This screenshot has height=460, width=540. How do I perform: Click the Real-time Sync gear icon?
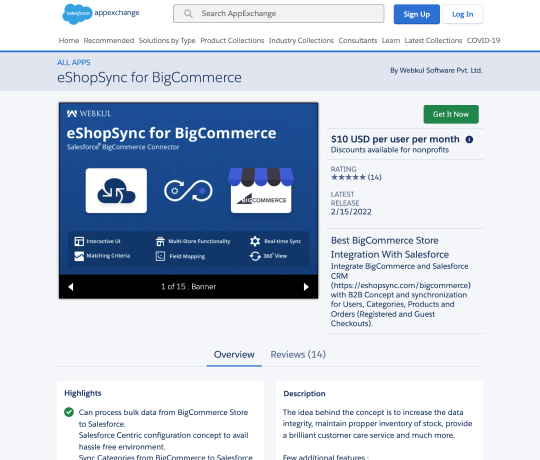(255, 241)
